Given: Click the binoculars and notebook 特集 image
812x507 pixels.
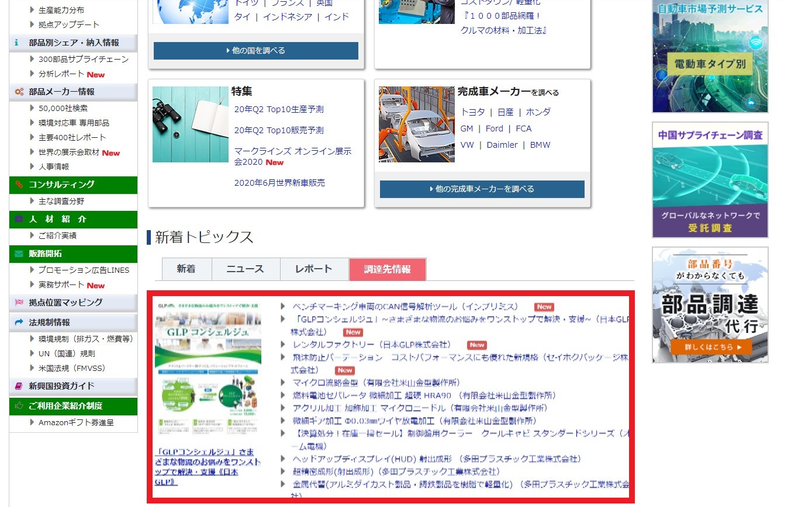Looking at the screenshot, I should [x=190, y=124].
